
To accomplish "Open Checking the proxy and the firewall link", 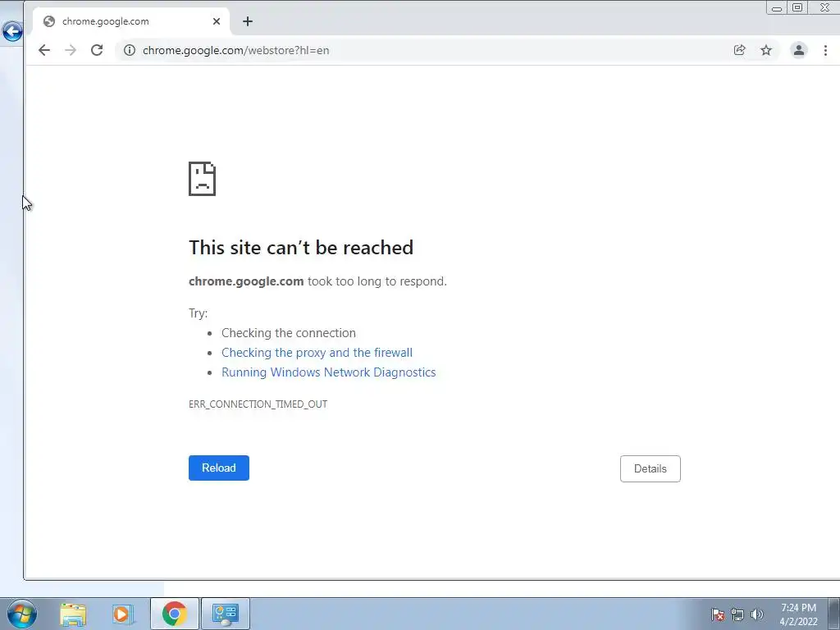I will (x=317, y=353).
